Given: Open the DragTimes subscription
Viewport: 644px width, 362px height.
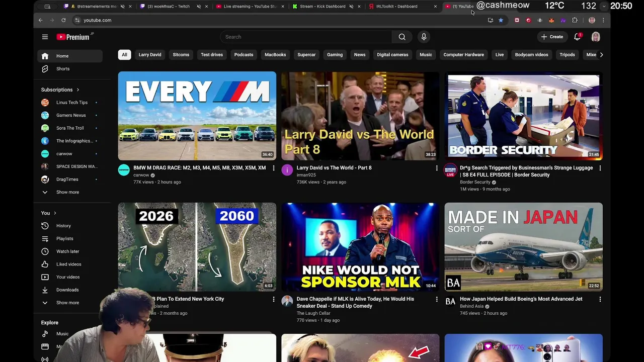Looking at the screenshot, I should pyautogui.click(x=70, y=179).
